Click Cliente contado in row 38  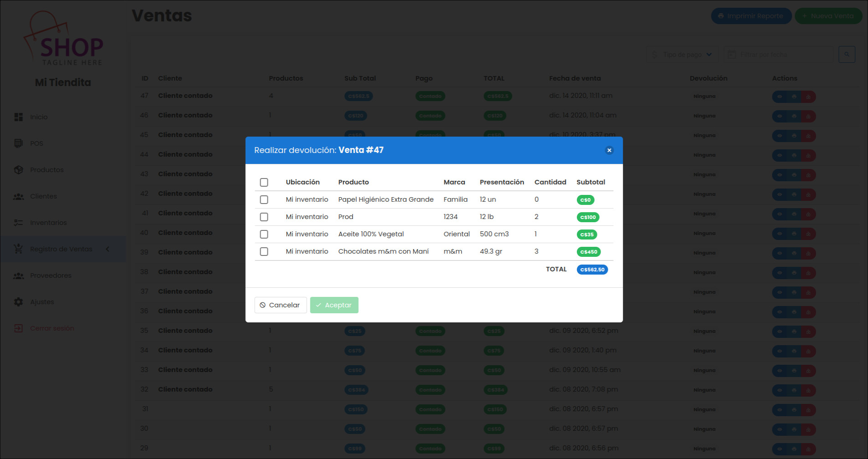pos(185,272)
